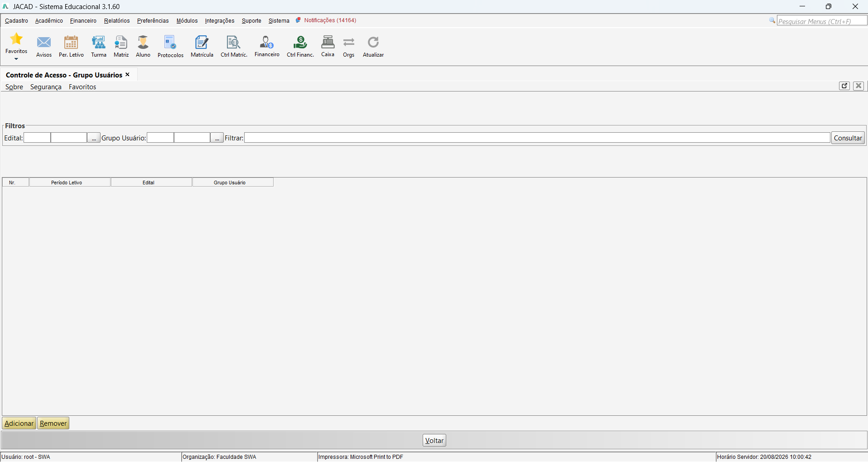
Task: Click the Adicionar button
Action: coord(19,423)
